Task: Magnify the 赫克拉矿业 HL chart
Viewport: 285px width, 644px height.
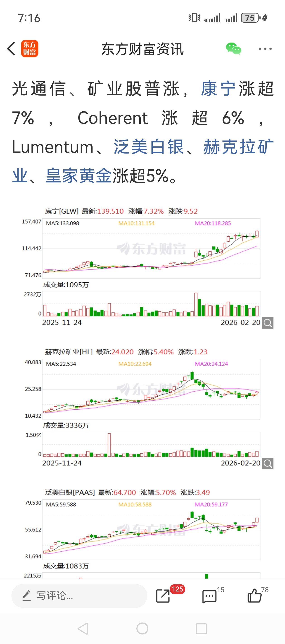Action: 268,463
